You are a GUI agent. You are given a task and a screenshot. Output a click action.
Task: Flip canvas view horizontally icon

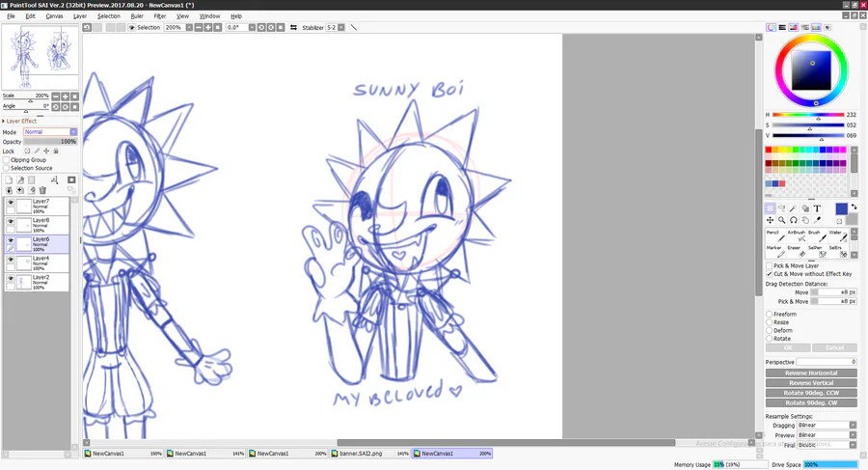(293, 27)
